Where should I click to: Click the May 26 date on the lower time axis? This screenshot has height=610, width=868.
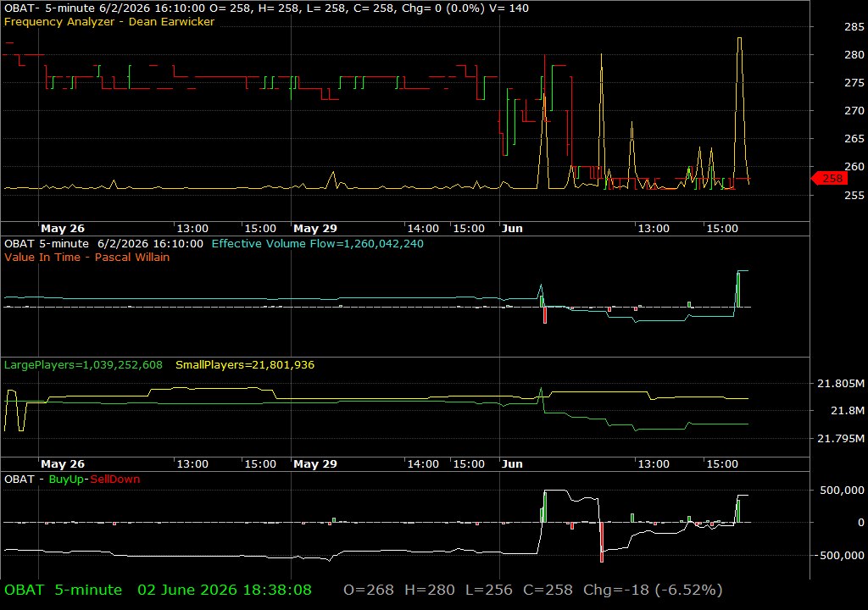63,464
